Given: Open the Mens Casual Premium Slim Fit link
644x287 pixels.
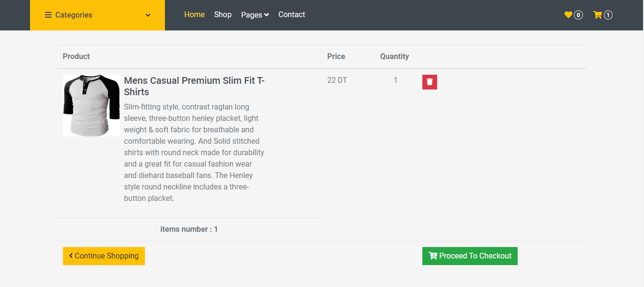Looking at the screenshot, I should coord(194,86).
